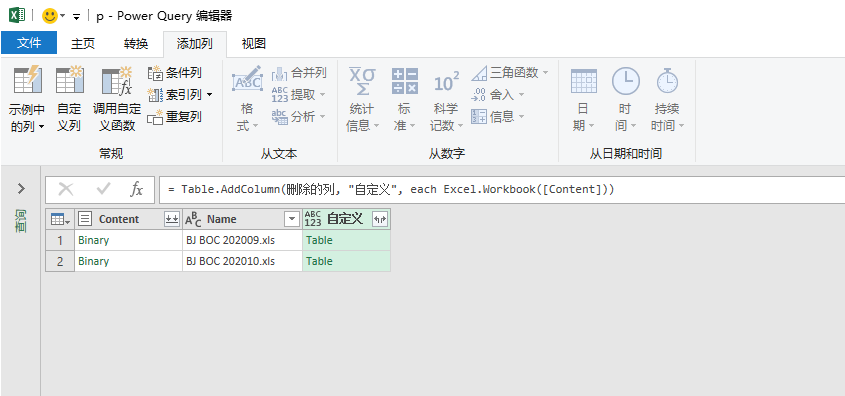The image size is (845, 396).
Task: Select the Add Column (添加列) tab
Action: click(195, 44)
